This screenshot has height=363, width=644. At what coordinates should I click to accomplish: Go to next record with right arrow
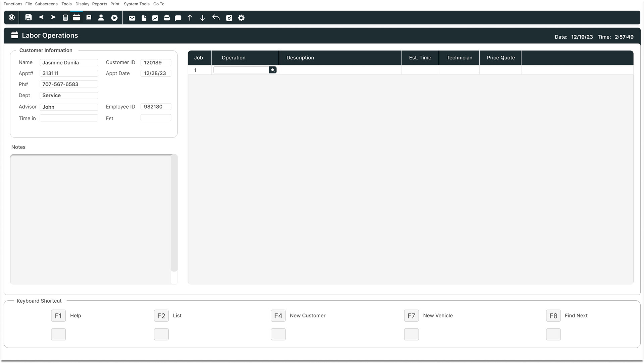53,17
